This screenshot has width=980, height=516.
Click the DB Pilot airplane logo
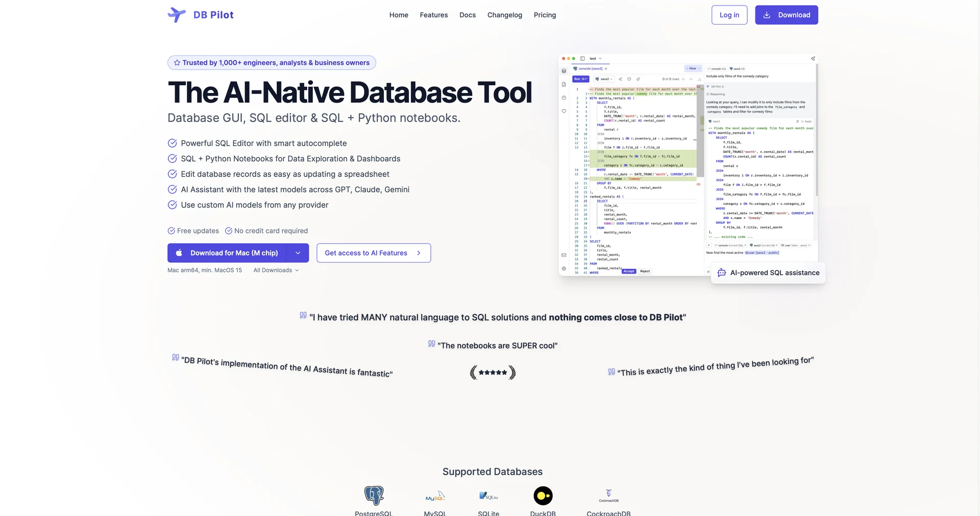(x=177, y=15)
